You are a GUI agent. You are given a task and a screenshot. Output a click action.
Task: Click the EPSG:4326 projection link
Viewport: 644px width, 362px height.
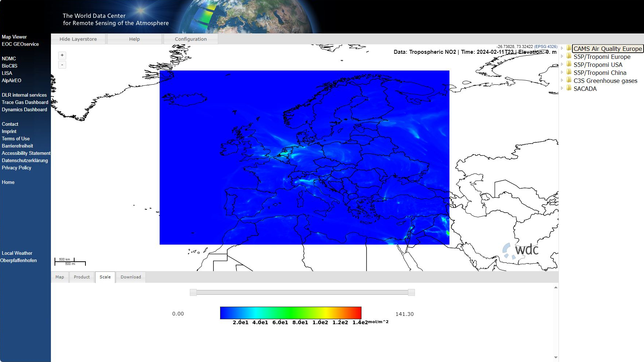tap(545, 47)
